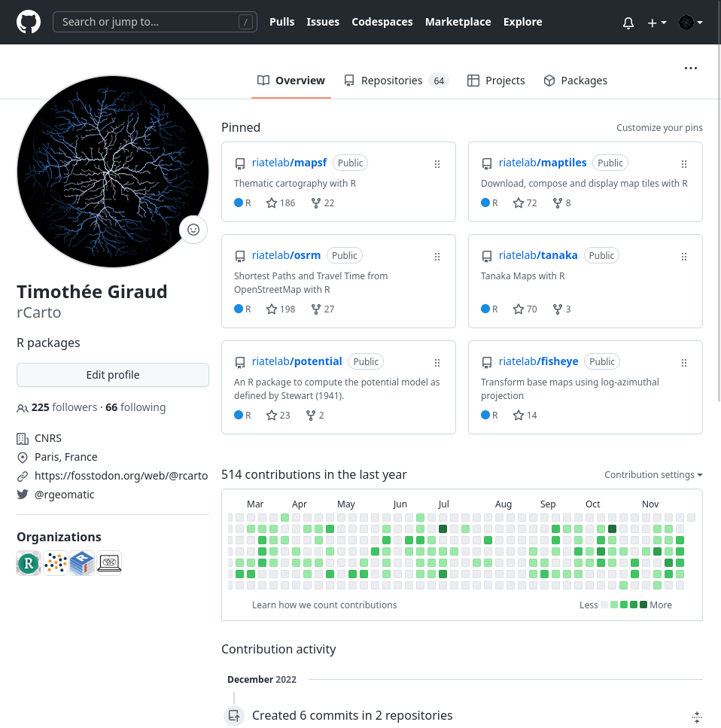The image size is (721, 728).
Task: Click the Edit profile button
Action: point(113,375)
